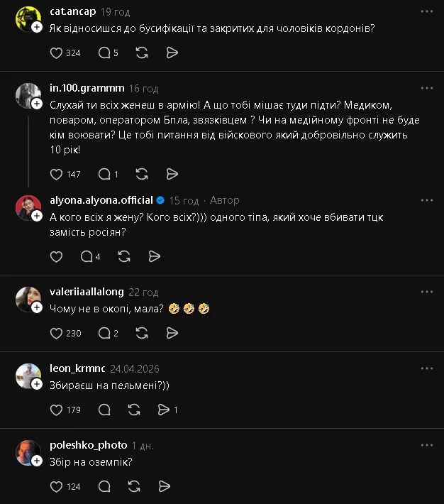The width and height of the screenshot is (444, 504).
Task: View the four replies under alyona's answer
Action: pos(90,256)
